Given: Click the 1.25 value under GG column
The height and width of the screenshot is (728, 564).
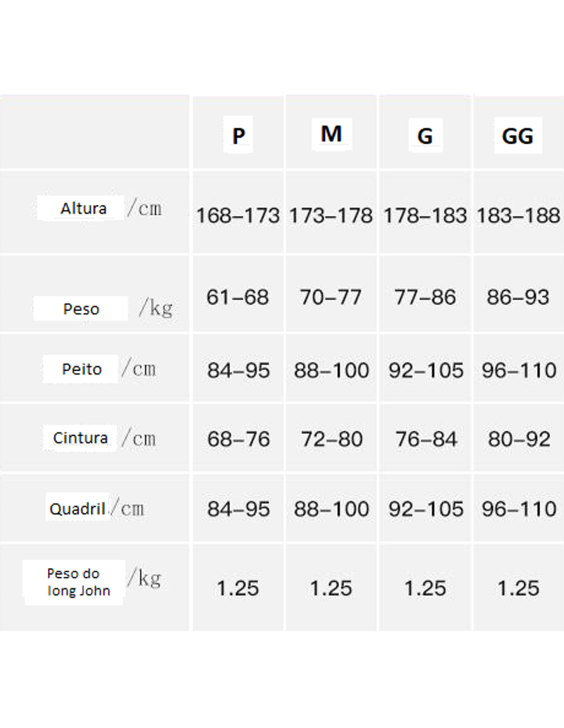Looking at the screenshot, I should click(518, 588).
